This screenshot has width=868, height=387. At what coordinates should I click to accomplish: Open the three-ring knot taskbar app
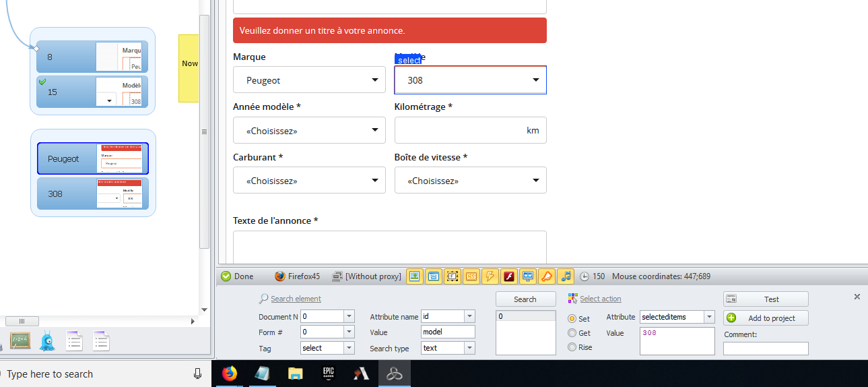point(395,374)
